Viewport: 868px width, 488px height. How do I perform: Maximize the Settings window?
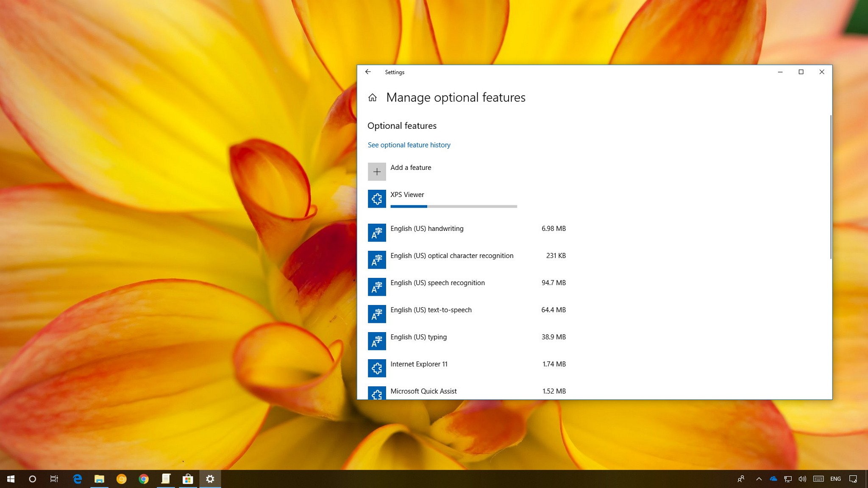click(x=801, y=72)
